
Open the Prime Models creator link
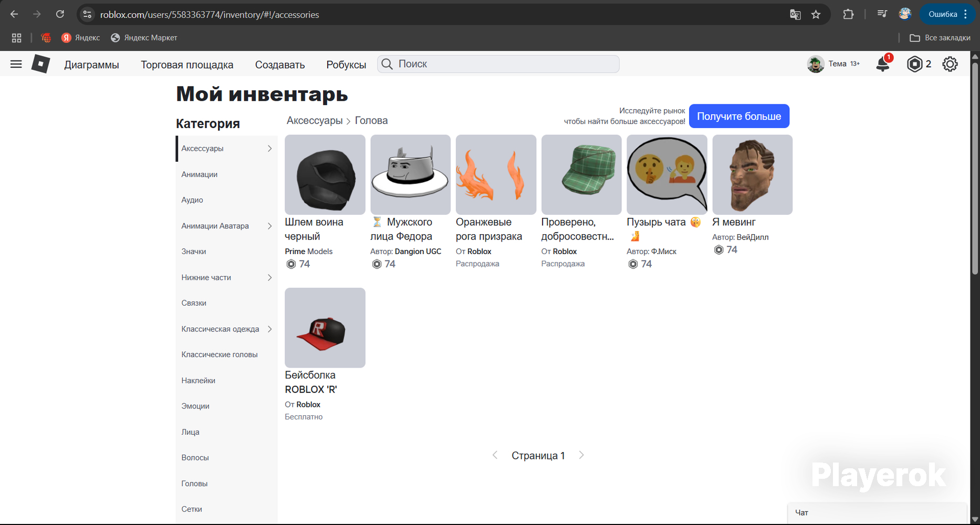click(x=309, y=251)
